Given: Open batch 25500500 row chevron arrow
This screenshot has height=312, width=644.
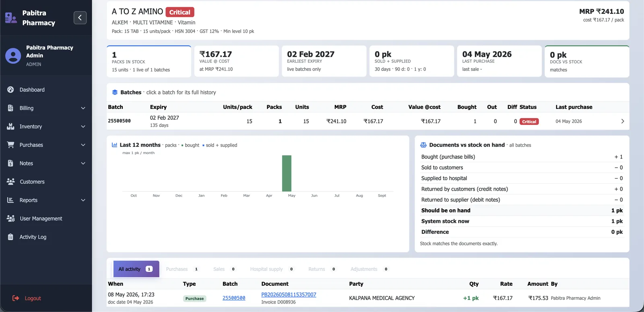Looking at the screenshot, I should (622, 121).
